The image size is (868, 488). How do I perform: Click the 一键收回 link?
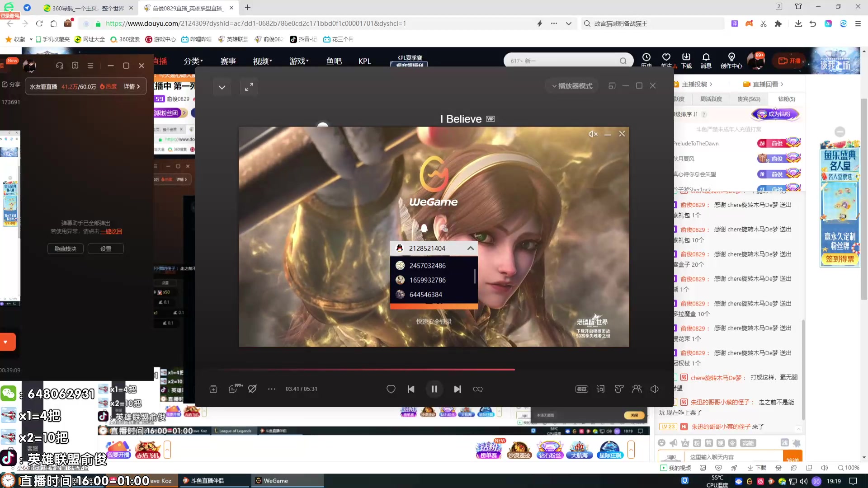[x=111, y=231]
